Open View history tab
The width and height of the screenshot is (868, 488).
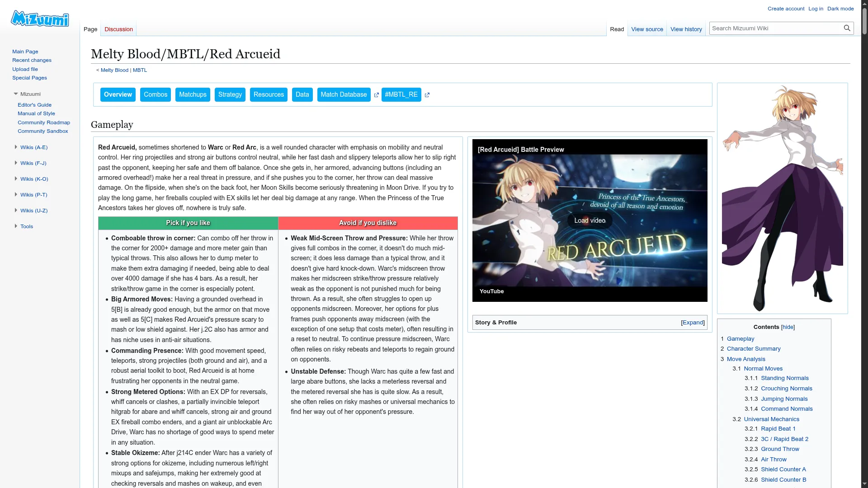click(x=686, y=29)
